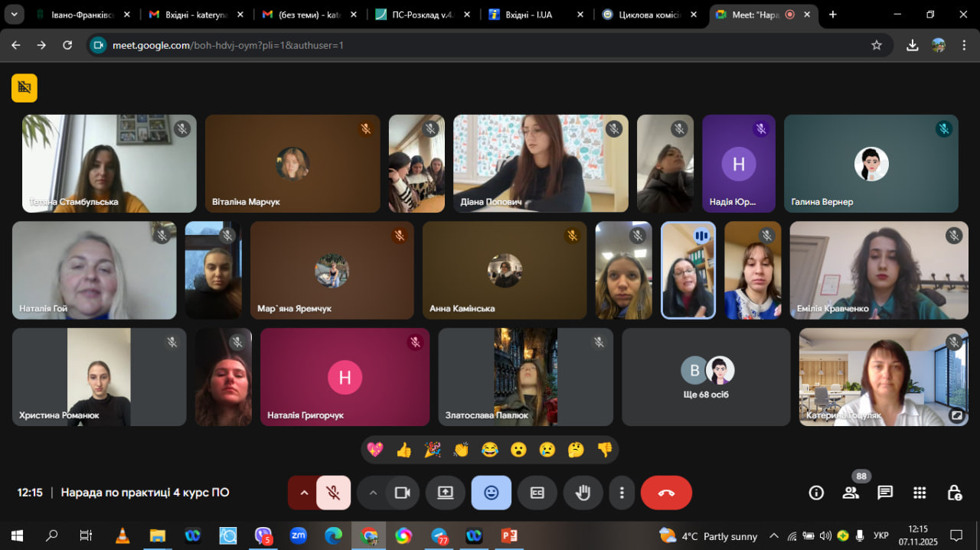Toggle closed captions

pos(537,493)
